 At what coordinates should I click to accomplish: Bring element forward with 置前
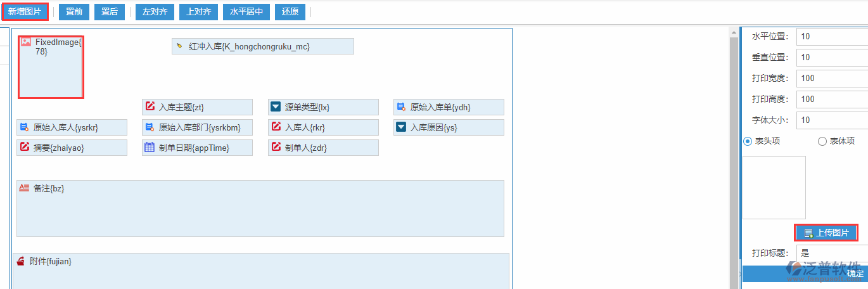click(x=74, y=12)
